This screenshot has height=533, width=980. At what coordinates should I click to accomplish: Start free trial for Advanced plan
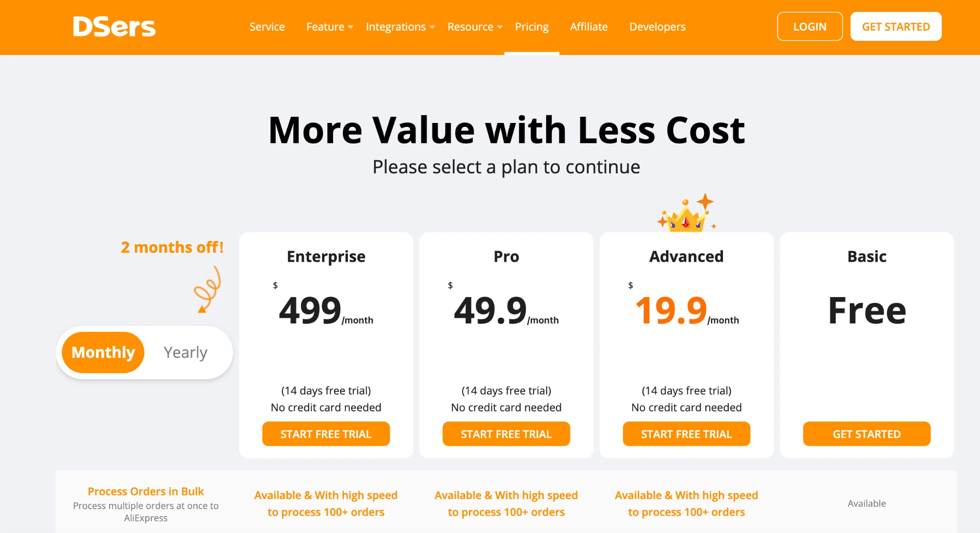[686, 434]
